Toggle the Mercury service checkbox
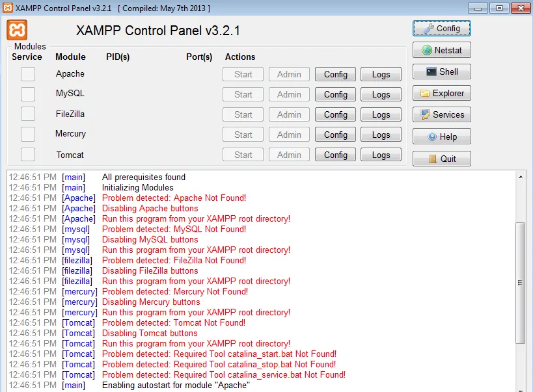Screen dimensions: 533x392 28,134
